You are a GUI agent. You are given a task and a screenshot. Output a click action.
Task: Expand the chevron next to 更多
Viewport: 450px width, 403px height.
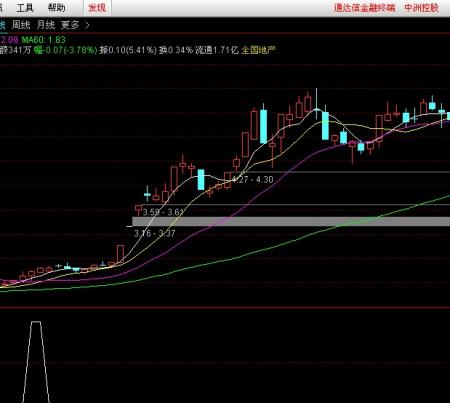click(87, 25)
